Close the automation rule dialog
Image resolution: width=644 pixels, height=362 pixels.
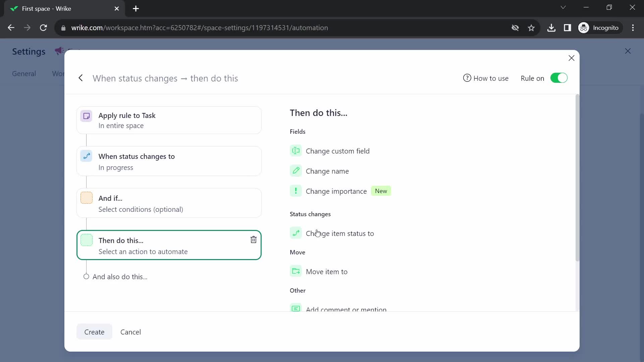coord(572,58)
